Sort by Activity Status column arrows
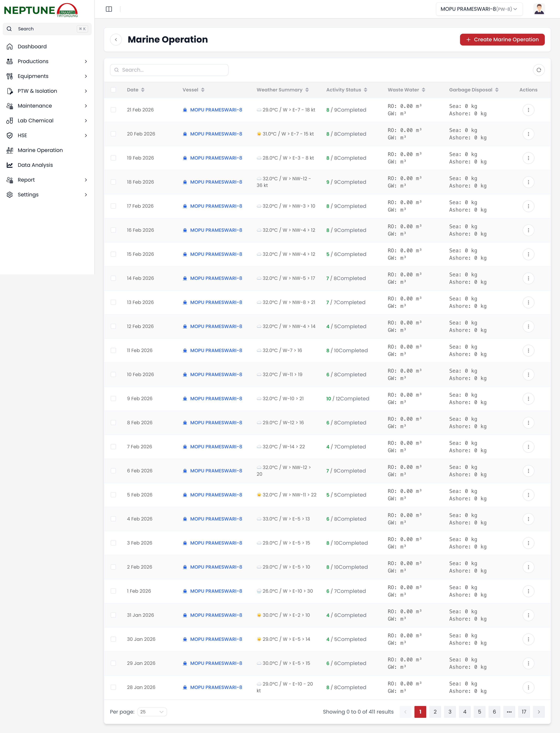 [x=365, y=90]
